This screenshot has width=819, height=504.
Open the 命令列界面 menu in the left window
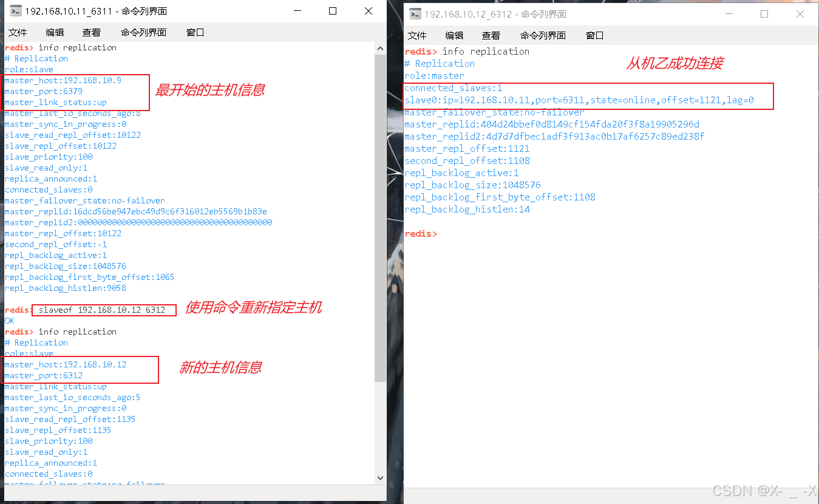(x=144, y=32)
